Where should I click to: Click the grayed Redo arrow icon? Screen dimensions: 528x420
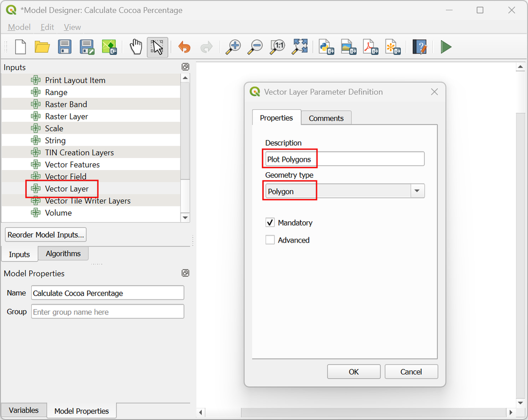[206, 47]
